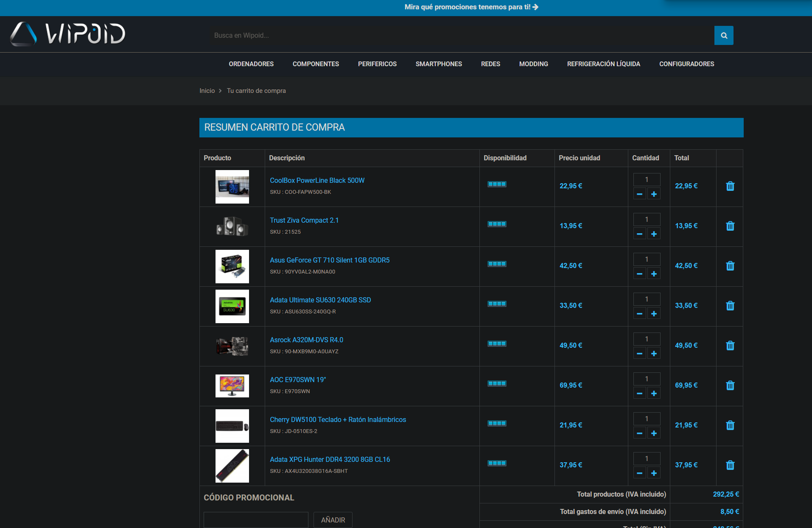Remove AOC E970SWN 19" with trash icon
Image resolution: width=812 pixels, height=528 pixels.
[730, 386]
